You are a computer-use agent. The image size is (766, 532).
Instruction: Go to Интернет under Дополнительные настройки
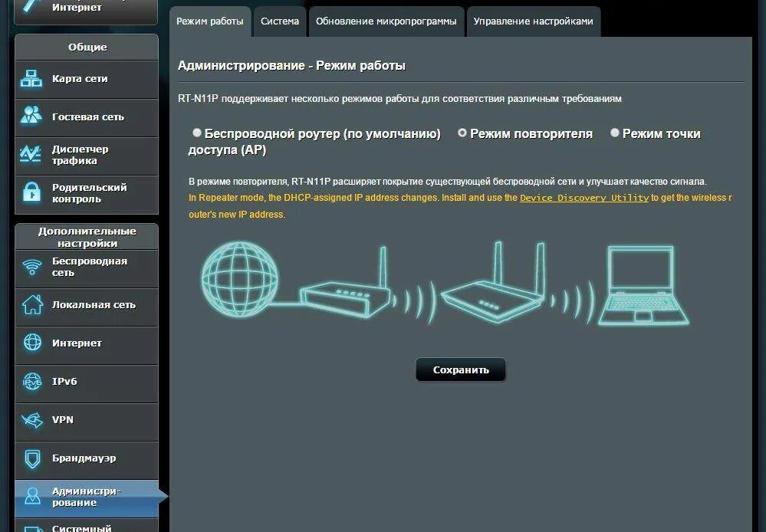click(87, 345)
